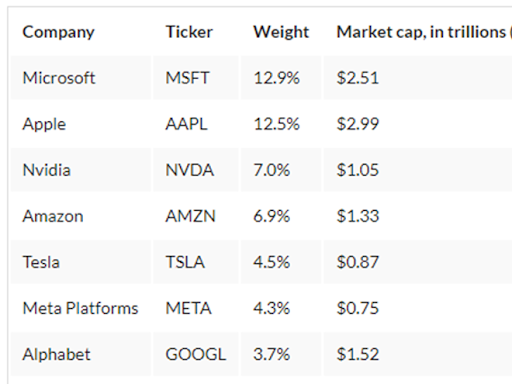The width and height of the screenshot is (512, 384).
Task: Click Microsoft's 12.9% weight cell
Action: pyautogui.click(x=281, y=78)
